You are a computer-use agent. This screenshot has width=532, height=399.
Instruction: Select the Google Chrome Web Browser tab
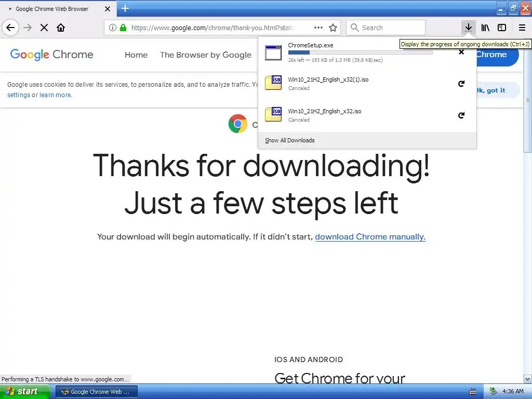[58, 9]
